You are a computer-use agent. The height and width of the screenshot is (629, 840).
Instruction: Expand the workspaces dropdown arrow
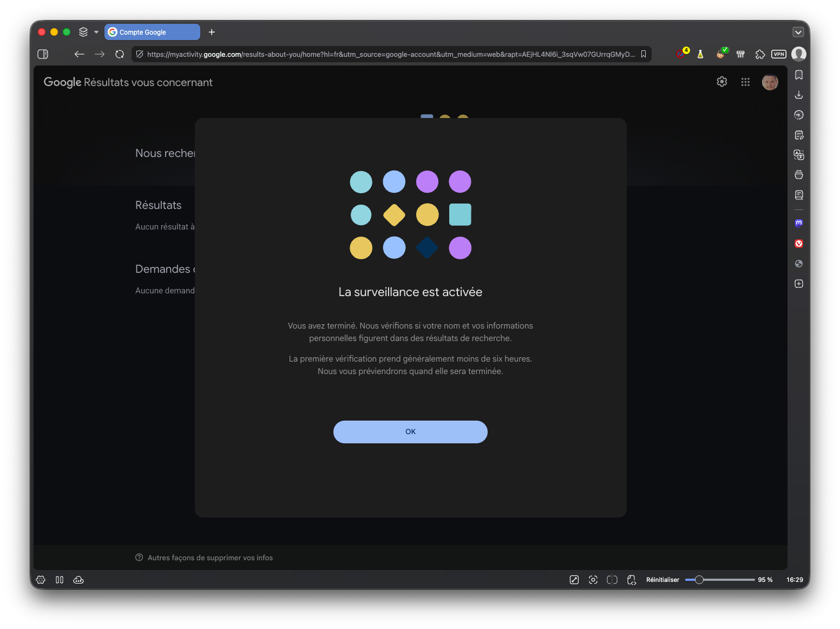point(96,32)
